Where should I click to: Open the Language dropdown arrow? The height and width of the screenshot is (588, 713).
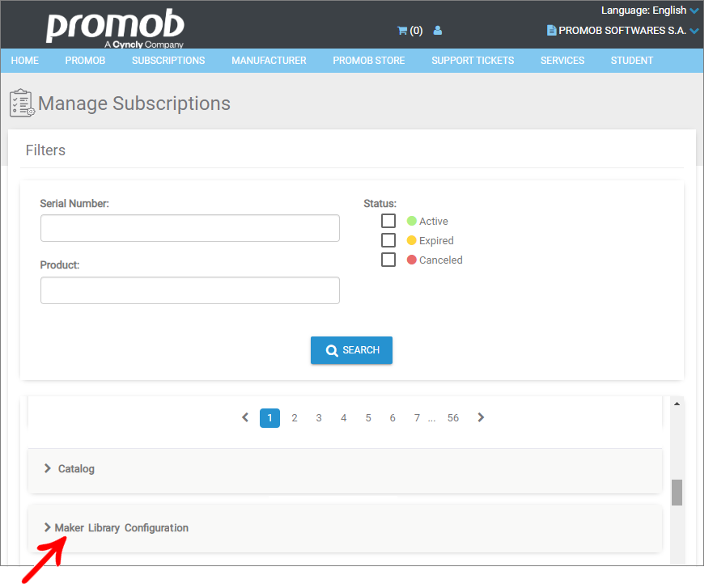[x=694, y=11]
